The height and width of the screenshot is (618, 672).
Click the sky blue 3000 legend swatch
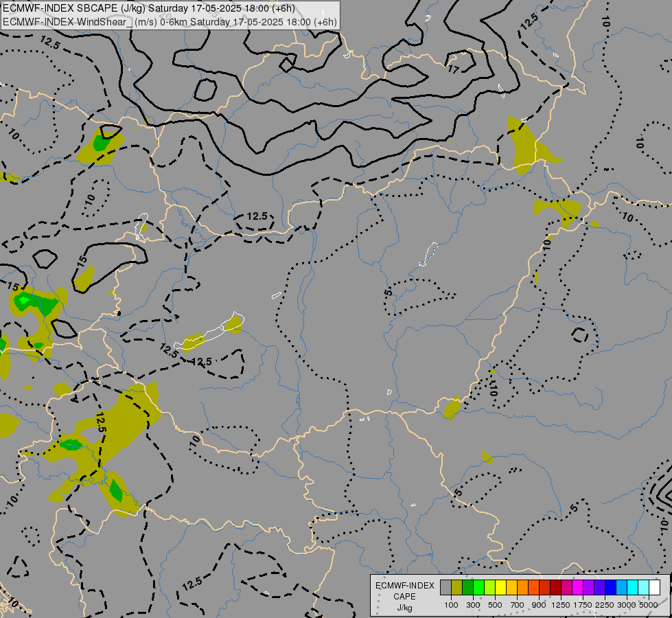point(622,588)
